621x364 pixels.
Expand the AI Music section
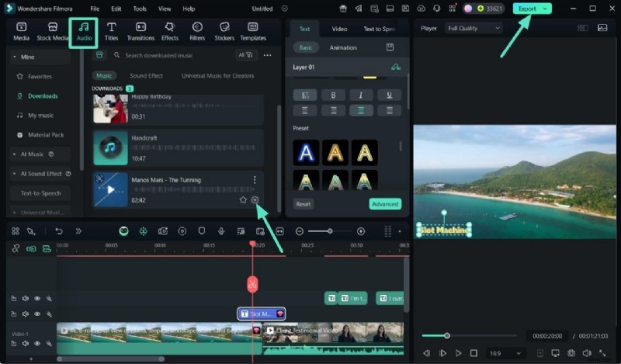click(15, 154)
